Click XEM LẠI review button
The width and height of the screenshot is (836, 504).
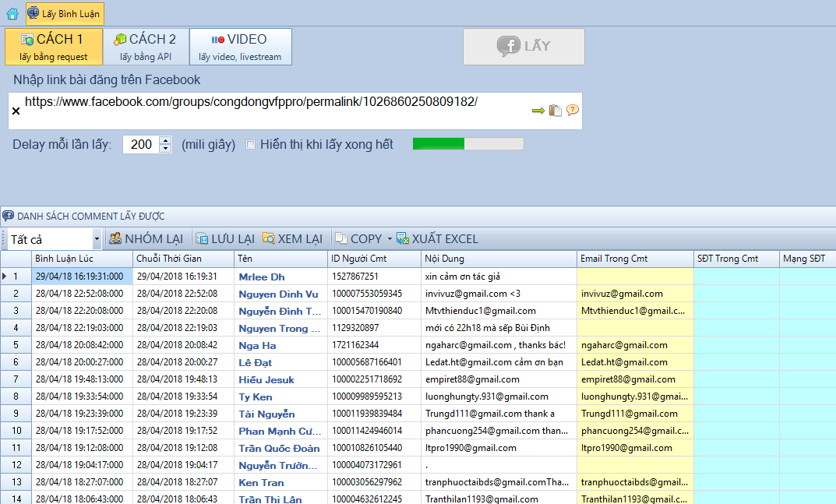pyautogui.click(x=293, y=239)
